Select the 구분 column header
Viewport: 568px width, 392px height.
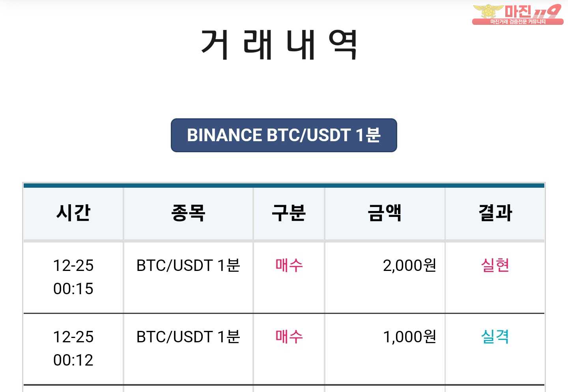289,213
